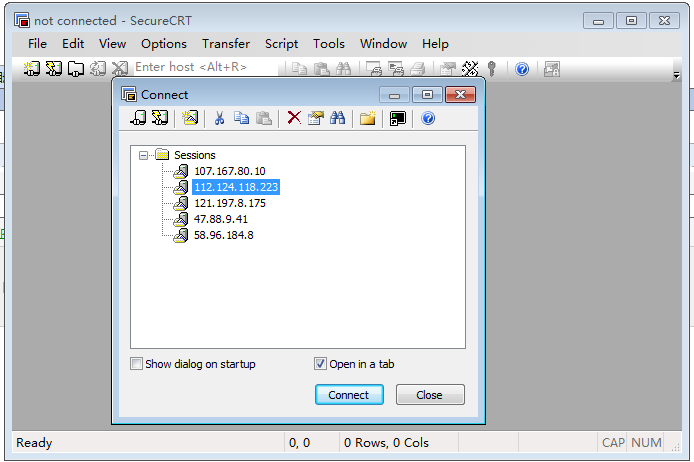Select session 107.167.80.10
Image resolution: width=694 pixels, height=462 pixels.
(230, 171)
